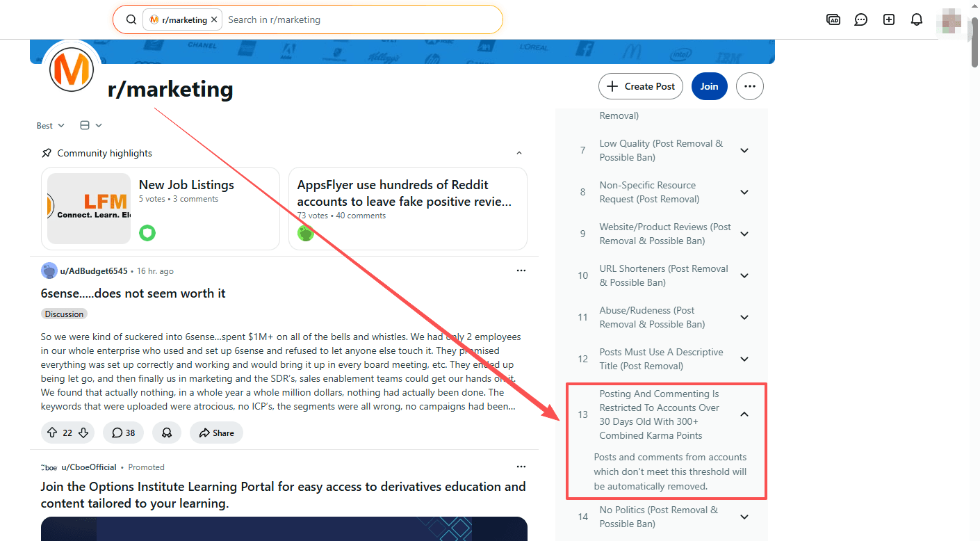Expand rule 12 Descriptive Title
980x541 pixels.
[x=744, y=359]
